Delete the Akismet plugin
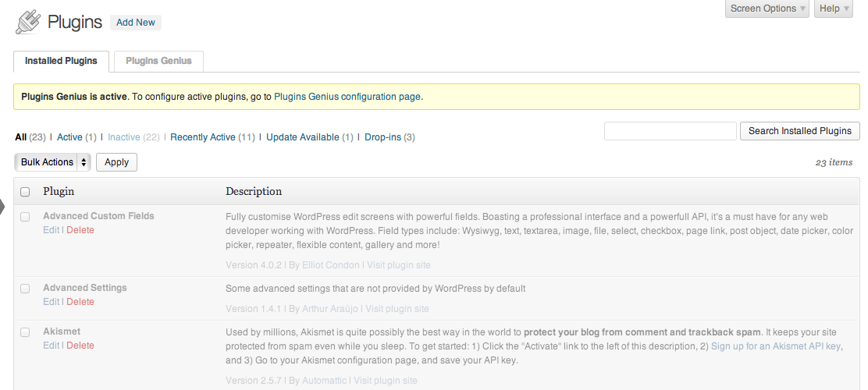Screen dimensions: 868x390 coord(80,346)
